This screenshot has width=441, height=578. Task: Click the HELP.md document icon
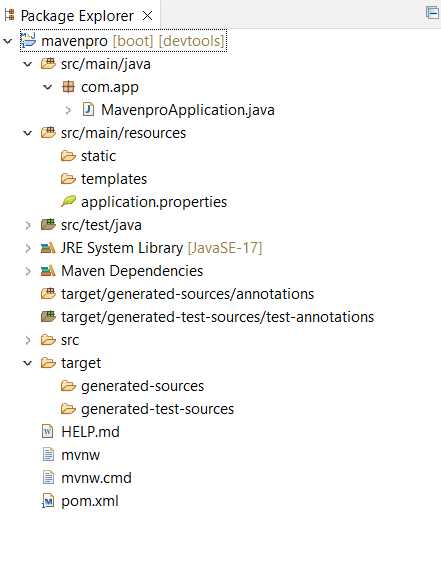pyautogui.click(x=48, y=432)
